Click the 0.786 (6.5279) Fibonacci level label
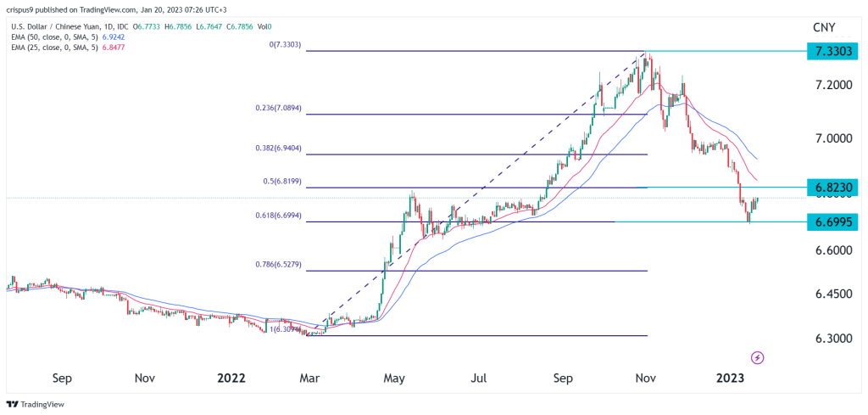The image size is (868, 415). coord(280,265)
